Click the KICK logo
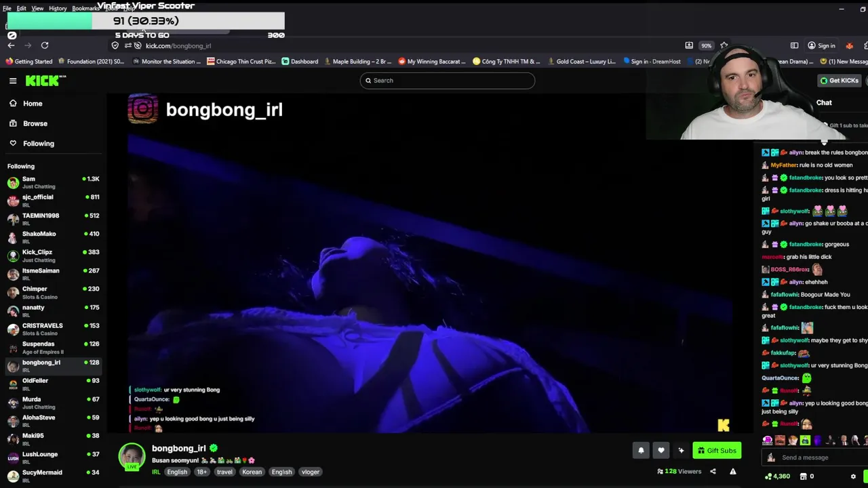Image resolution: width=868 pixels, height=488 pixels. click(x=45, y=81)
